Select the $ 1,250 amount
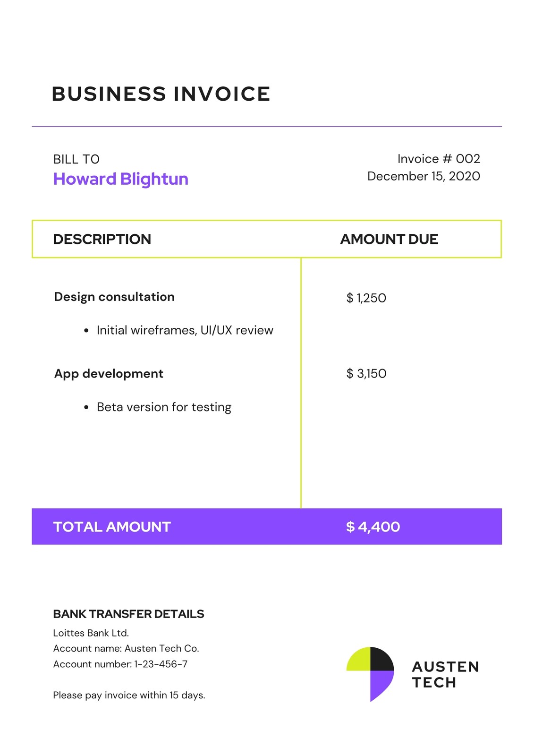This screenshot has height=756, width=534. click(x=366, y=298)
